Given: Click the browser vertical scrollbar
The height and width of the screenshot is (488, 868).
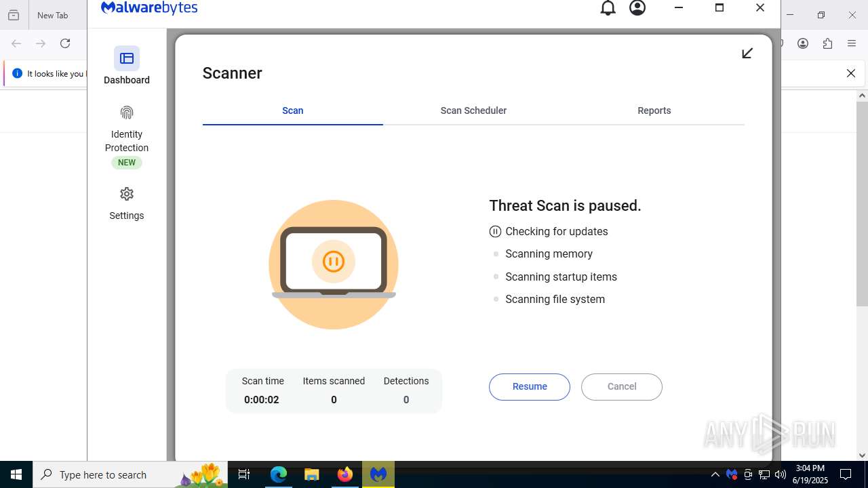Looking at the screenshot, I should tap(862, 203).
